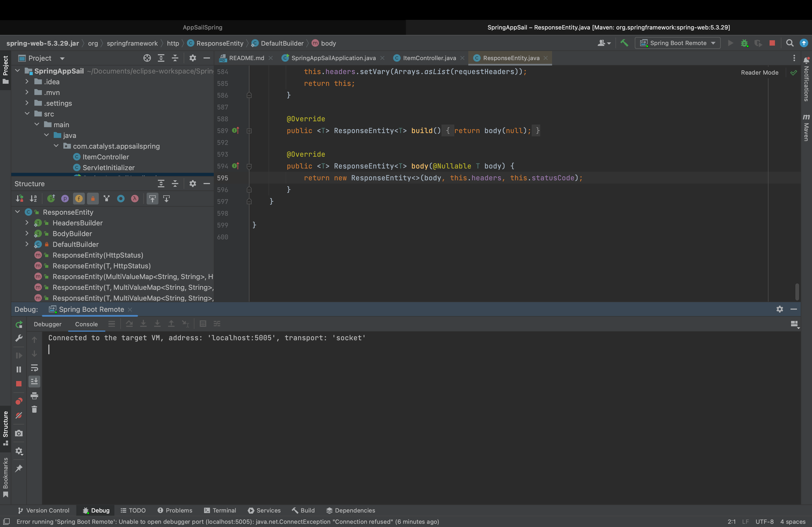Toggle Show Non-Public lock filter
The height and width of the screenshot is (527, 812).
(93, 198)
